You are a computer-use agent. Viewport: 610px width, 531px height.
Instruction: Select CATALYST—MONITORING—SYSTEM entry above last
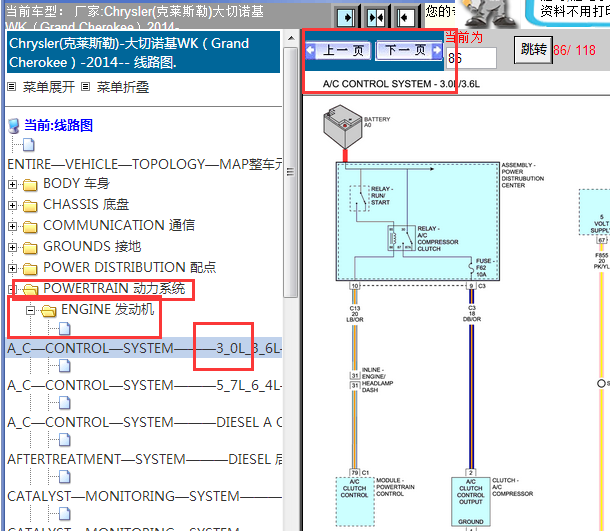point(144,496)
